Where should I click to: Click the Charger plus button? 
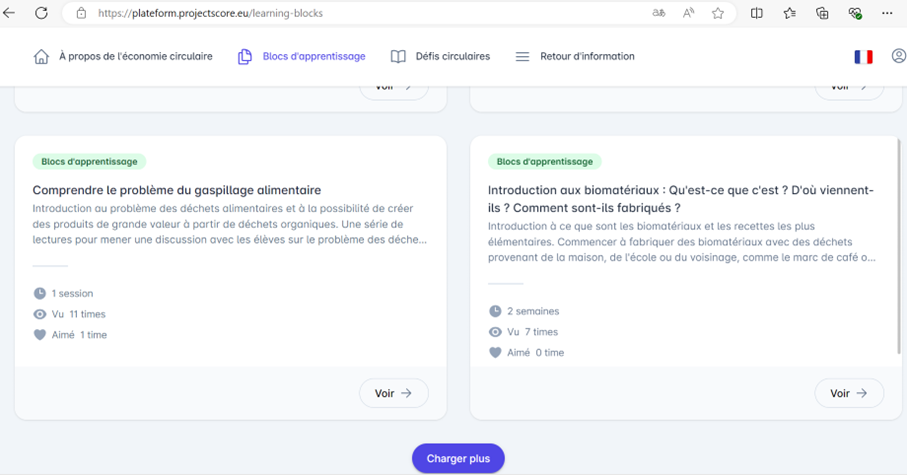[458, 458]
